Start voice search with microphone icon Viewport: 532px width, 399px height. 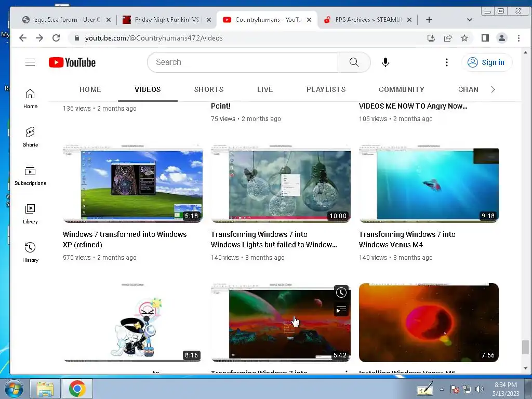(385, 62)
